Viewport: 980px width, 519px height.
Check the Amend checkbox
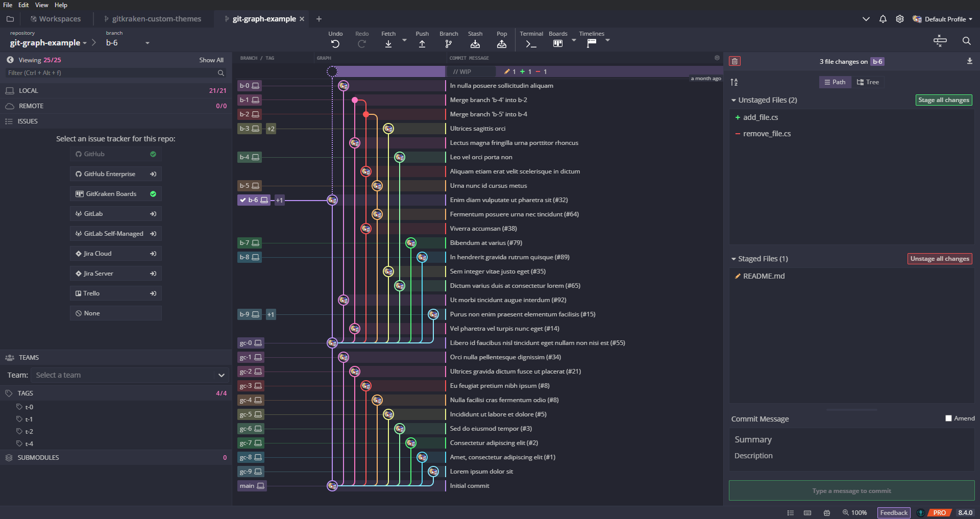948,418
